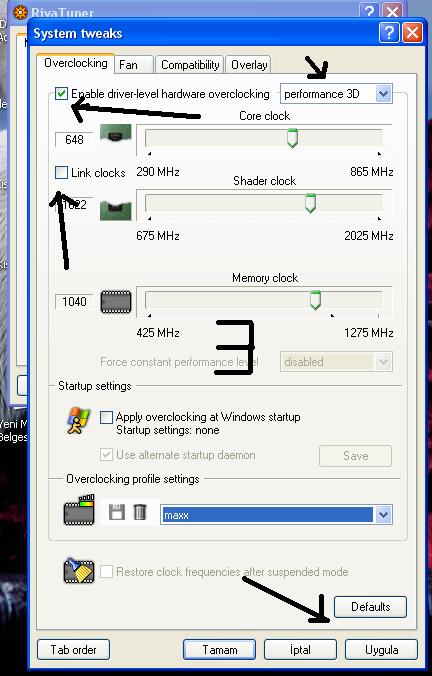Click the memory clock value field 1040
This screenshot has width=432, height=676.
point(74,301)
